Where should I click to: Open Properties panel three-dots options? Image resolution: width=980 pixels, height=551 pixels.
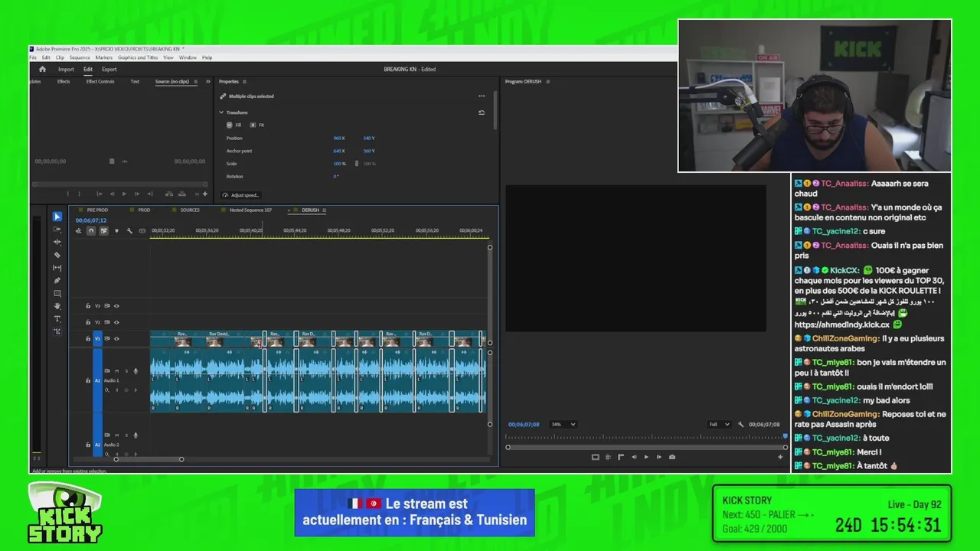click(x=482, y=96)
